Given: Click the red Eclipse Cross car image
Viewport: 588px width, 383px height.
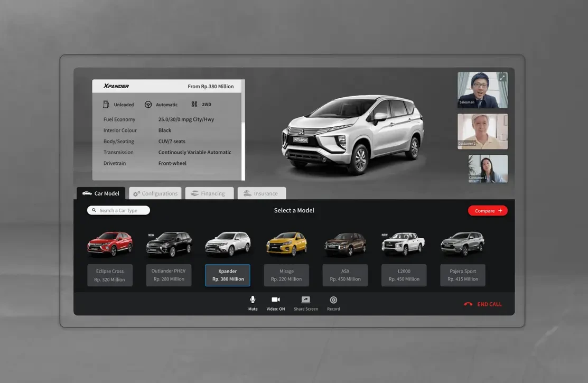Looking at the screenshot, I should pos(110,244).
